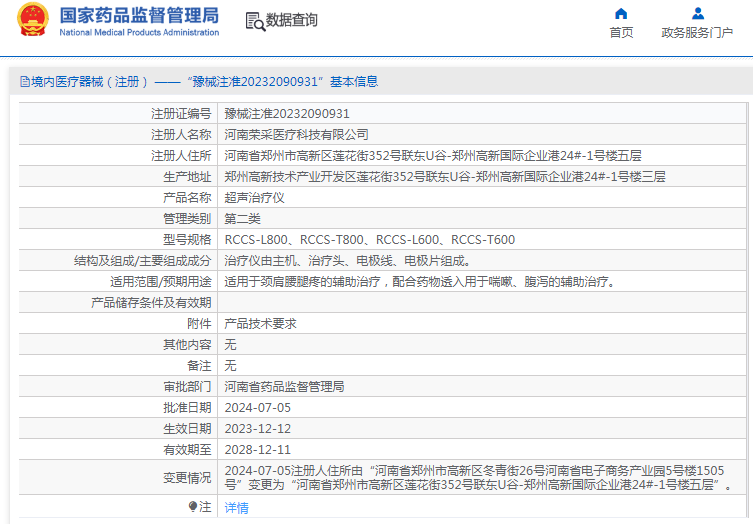Click the lightbulb icon beside 注
Screen dimensions: 753x524
193,507
